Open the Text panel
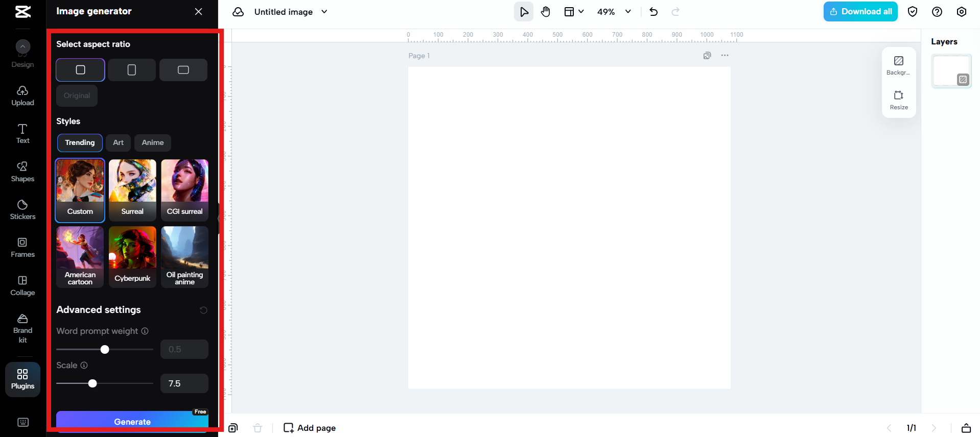The width and height of the screenshot is (980, 437). tap(23, 134)
